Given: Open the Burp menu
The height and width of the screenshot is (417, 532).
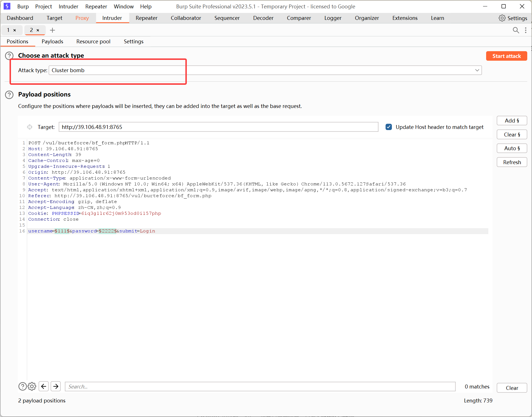Looking at the screenshot, I should 23,6.
